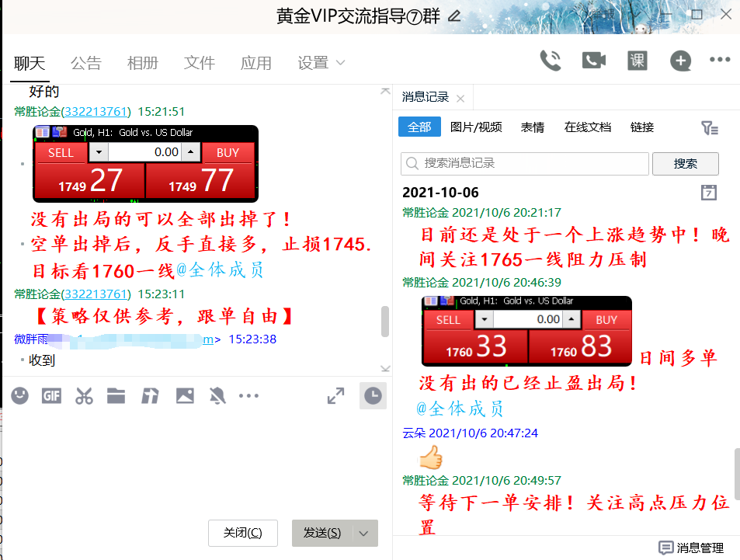The height and width of the screenshot is (560, 740).
Task: Click the @全体成员 mention in chat
Action: (220, 270)
